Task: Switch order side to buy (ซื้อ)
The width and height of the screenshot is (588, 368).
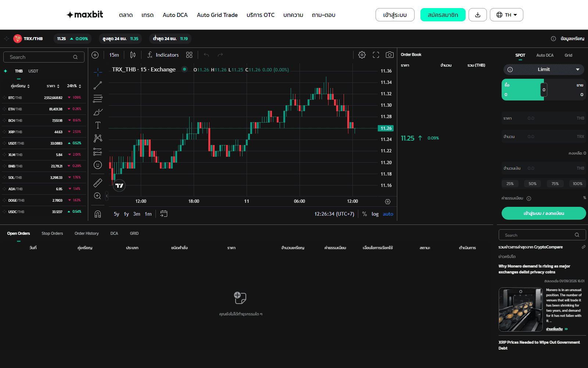Action: pos(522,89)
